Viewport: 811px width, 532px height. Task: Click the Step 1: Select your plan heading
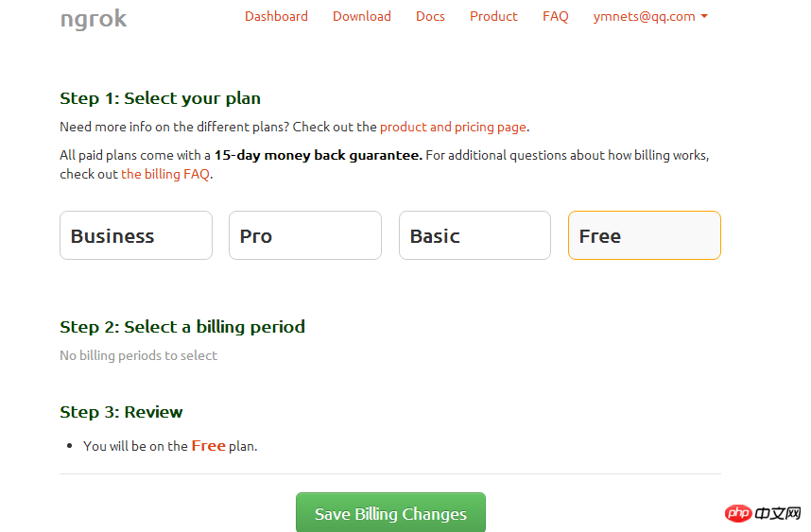click(161, 98)
